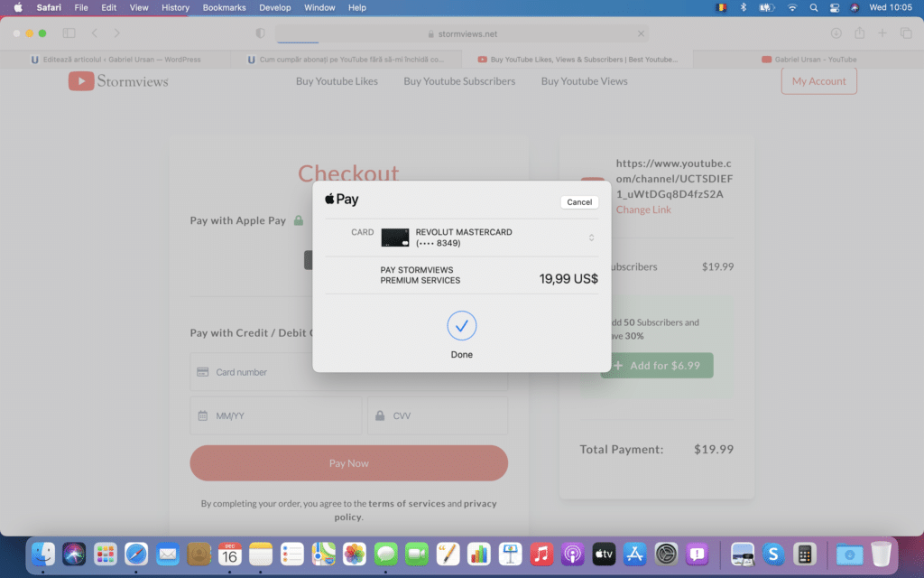Image resolution: width=924 pixels, height=578 pixels.
Task: Click the Share toolbar icon
Action: pyautogui.click(x=860, y=33)
